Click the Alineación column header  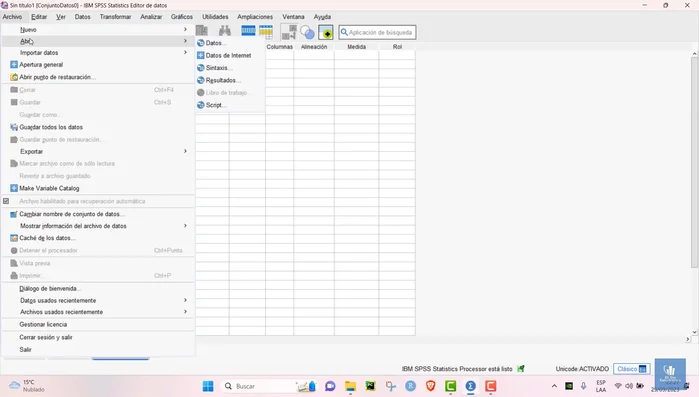tap(314, 47)
